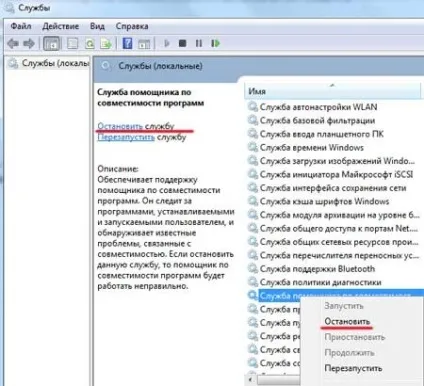Image resolution: width=424 pixels, height=386 pixels.
Task: Select Служба загрузки изображений Windows row
Action: [x=331, y=161]
